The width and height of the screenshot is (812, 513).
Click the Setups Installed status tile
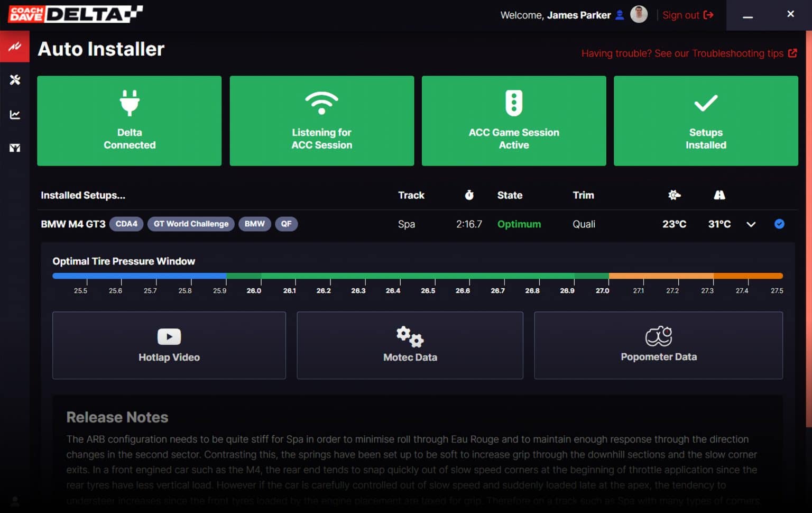coord(706,121)
